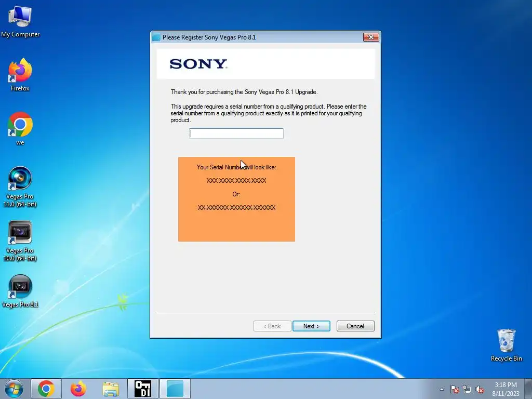The width and height of the screenshot is (532, 399).
Task: Click the XX-XXXXXX-XXXXXX-XXXXXX serial format example
Action: [x=236, y=208]
